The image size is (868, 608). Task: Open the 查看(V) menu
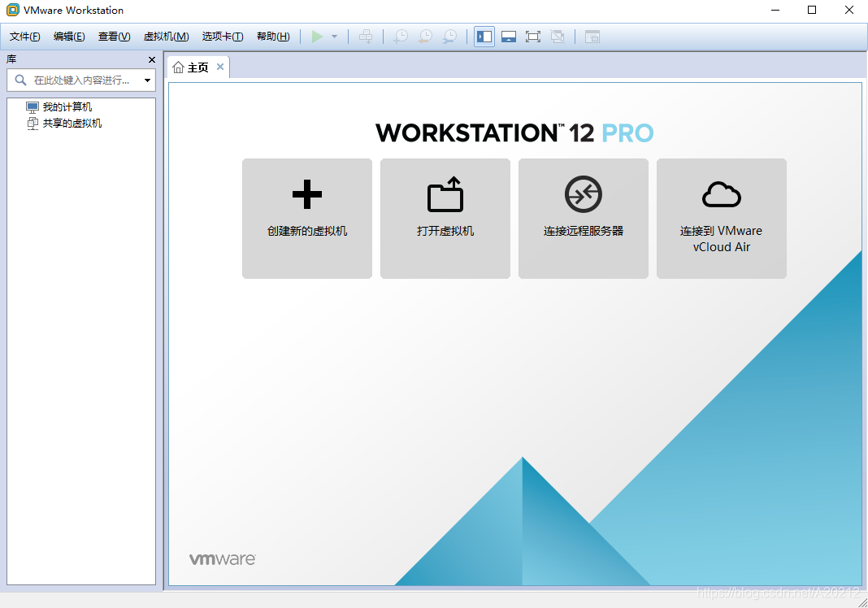114,37
